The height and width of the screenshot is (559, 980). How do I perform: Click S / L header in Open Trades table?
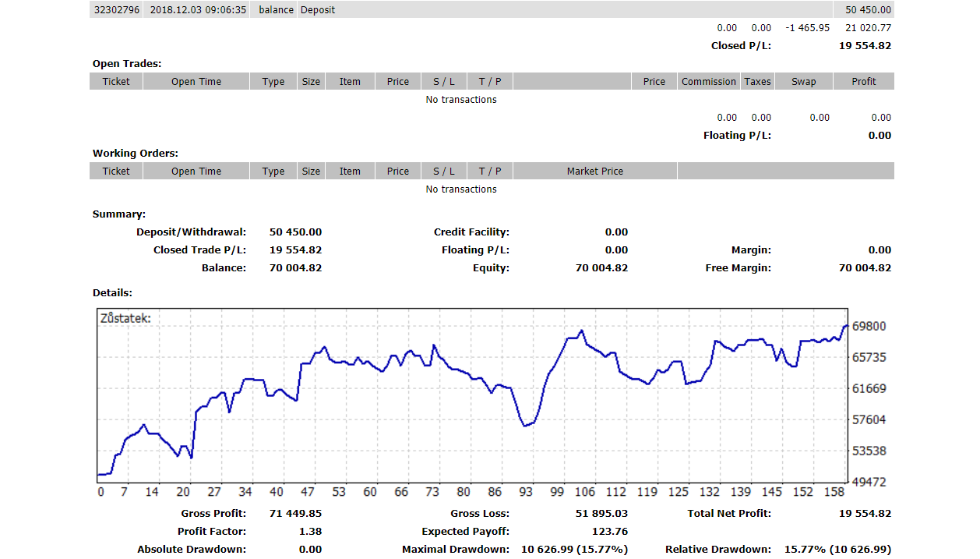(444, 81)
